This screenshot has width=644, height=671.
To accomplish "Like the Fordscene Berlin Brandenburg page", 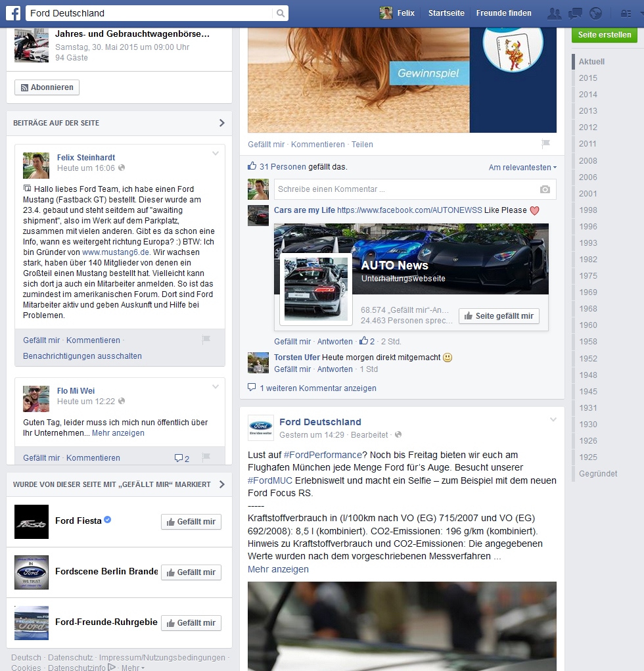I will (x=191, y=572).
